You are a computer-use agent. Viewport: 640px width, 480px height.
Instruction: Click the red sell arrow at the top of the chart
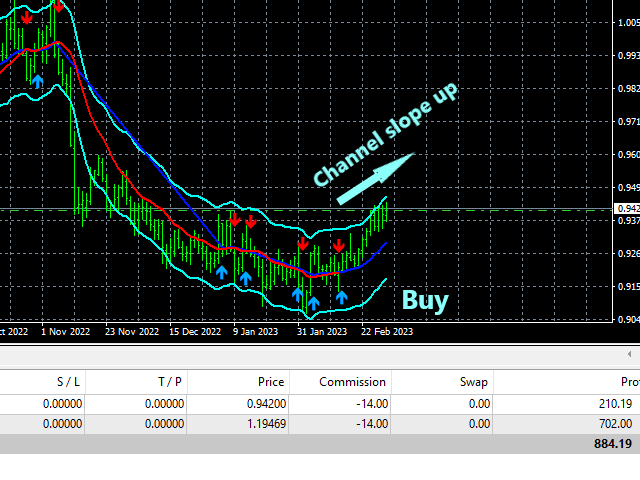(x=59, y=6)
